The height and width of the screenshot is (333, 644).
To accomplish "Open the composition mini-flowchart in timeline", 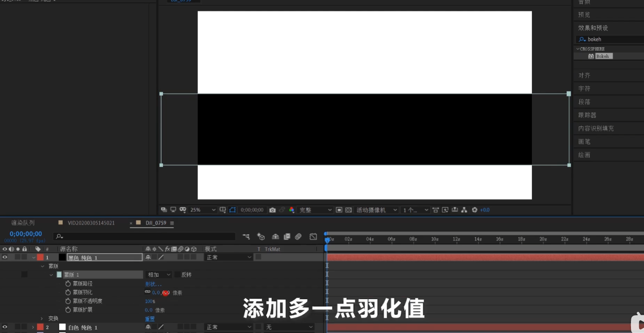I will point(247,236).
